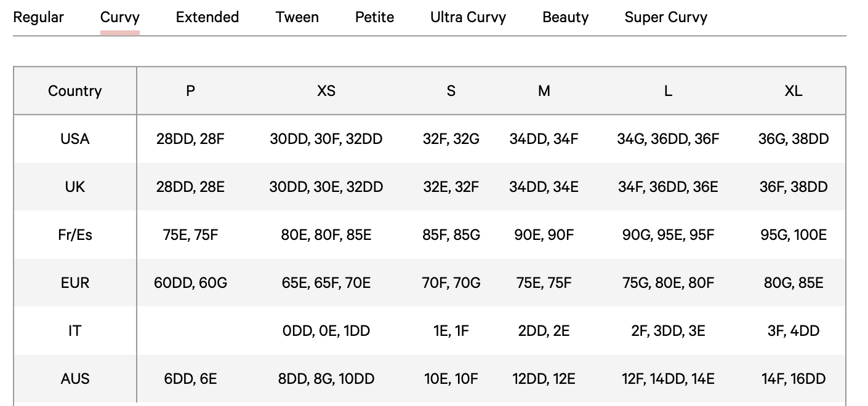Click the AUS row label

click(75, 379)
